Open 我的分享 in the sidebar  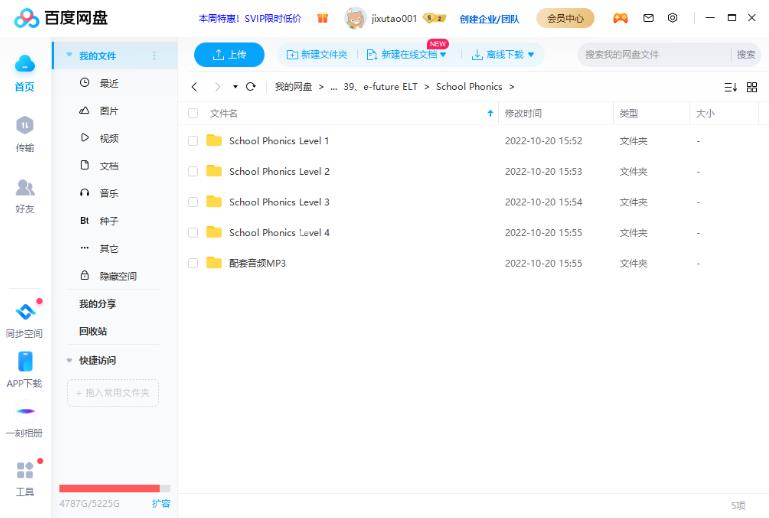98,304
